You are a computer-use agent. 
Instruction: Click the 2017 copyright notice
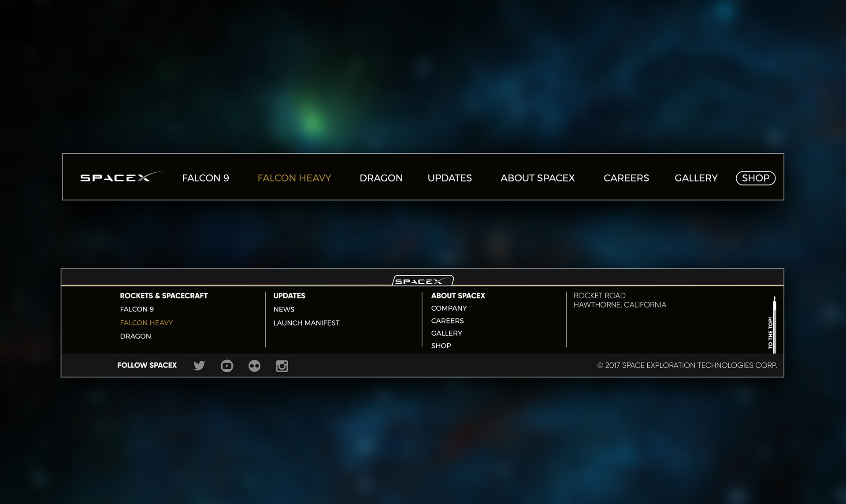click(x=687, y=365)
